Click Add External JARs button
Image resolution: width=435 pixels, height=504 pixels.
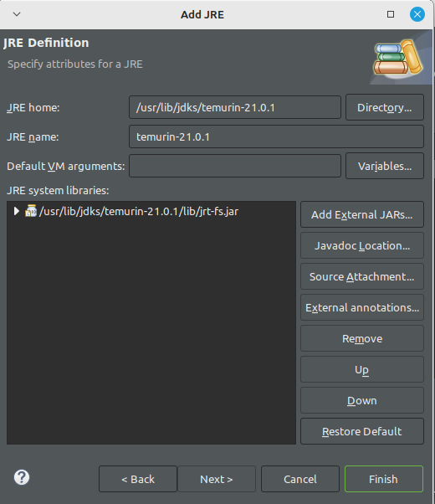pyautogui.click(x=362, y=214)
